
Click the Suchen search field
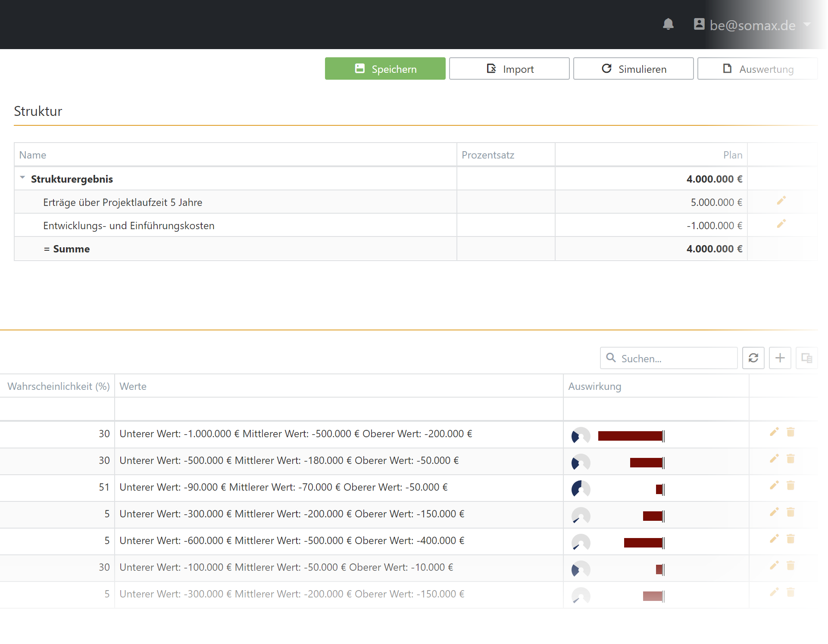pos(669,358)
